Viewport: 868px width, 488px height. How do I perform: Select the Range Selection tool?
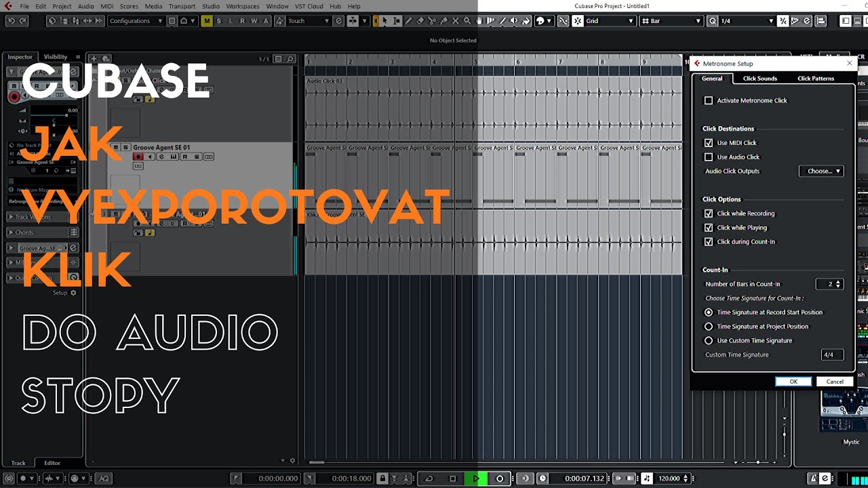397,21
